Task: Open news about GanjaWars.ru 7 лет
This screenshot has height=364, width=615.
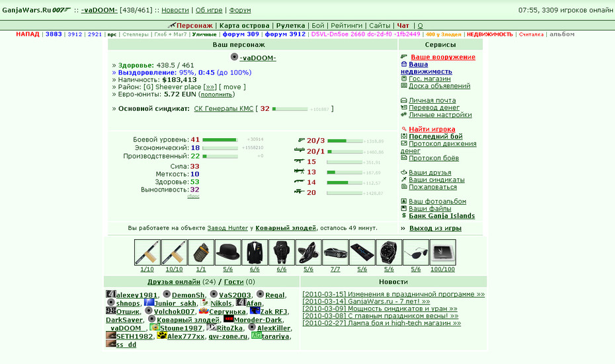Action: click(x=366, y=301)
